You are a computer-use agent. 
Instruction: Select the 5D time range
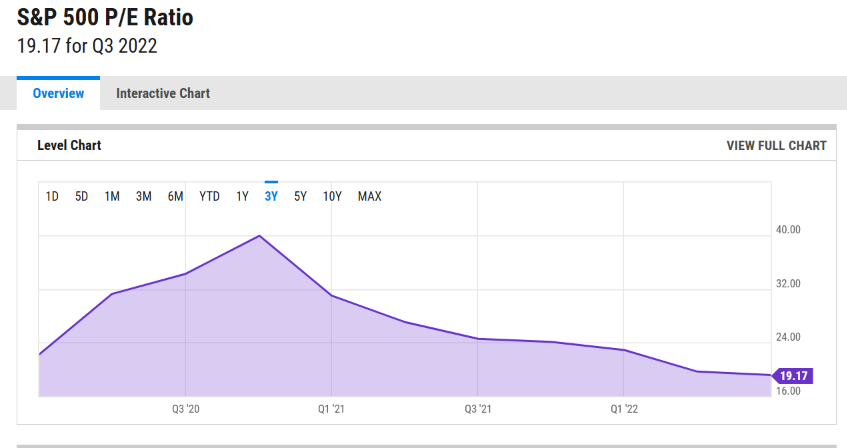82,196
